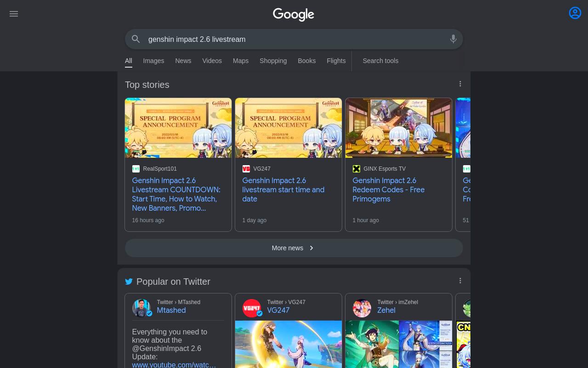
Task: Click the Top stories heading
Action: click(147, 85)
